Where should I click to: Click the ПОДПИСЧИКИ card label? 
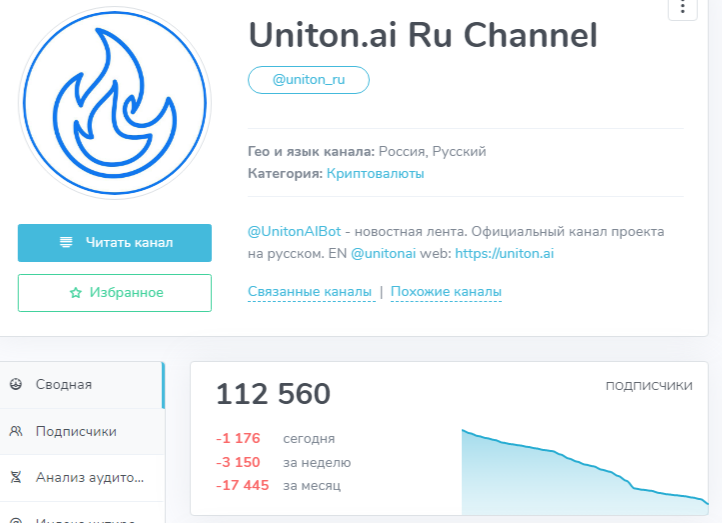click(649, 386)
